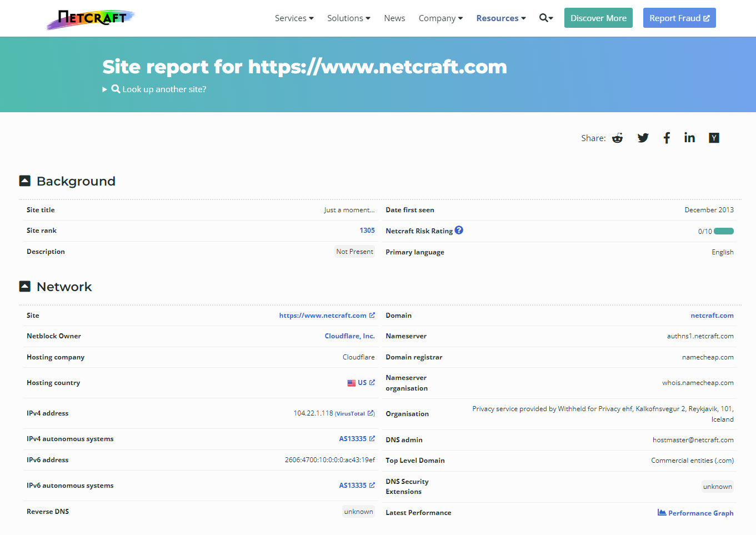Collapse the Network section icon
756x535 pixels.
click(25, 287)
